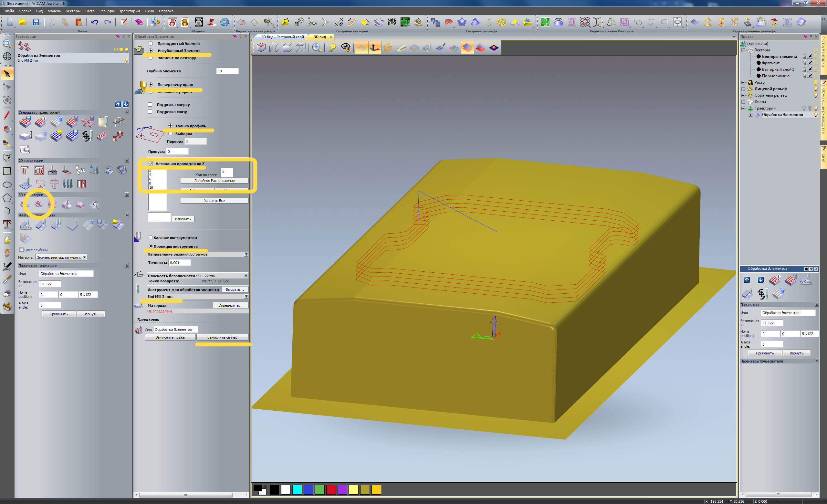
Task: Select the Ellipse vector tool in the left toolbar
Action: (7, 184)
